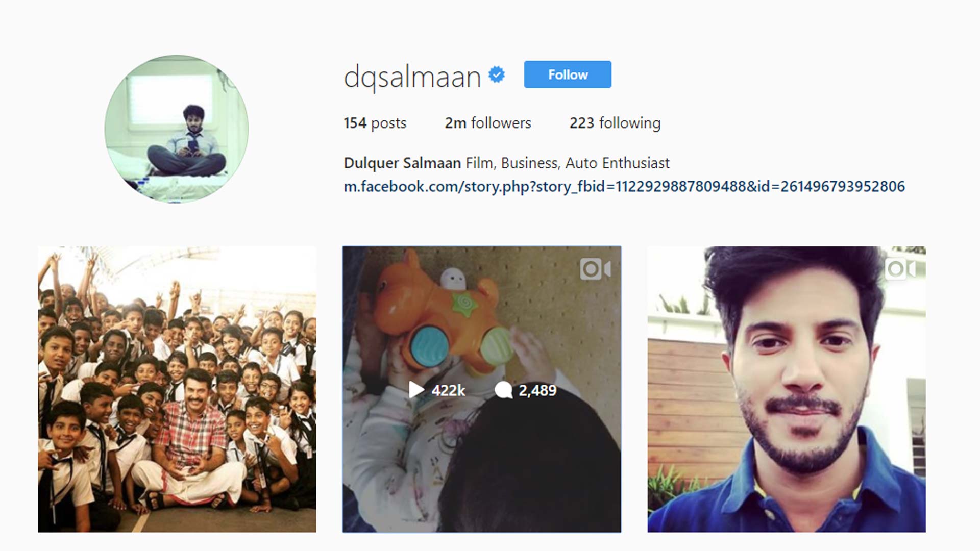
Task: Click the comment bubble icon beside 2,489
Action: pos(503,390)
